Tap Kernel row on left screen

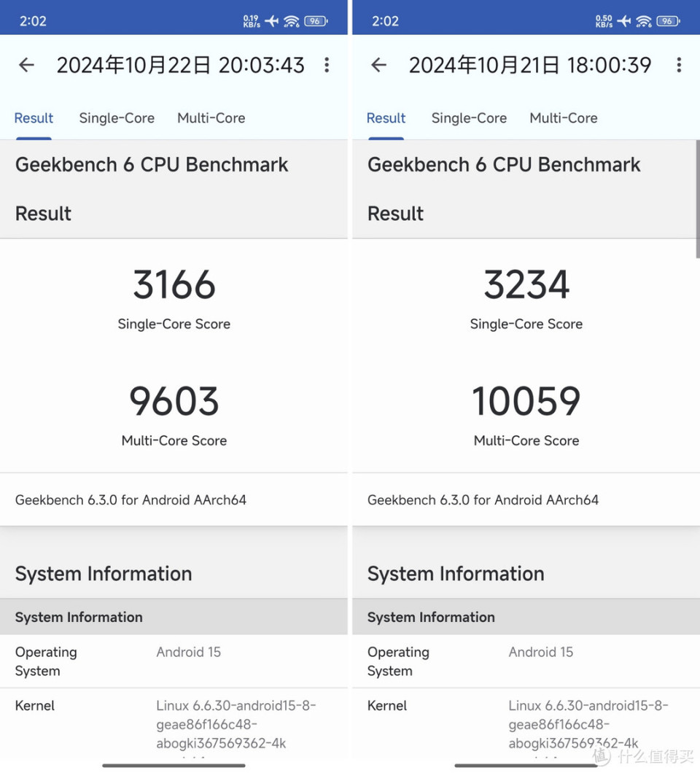pos(174,724)
